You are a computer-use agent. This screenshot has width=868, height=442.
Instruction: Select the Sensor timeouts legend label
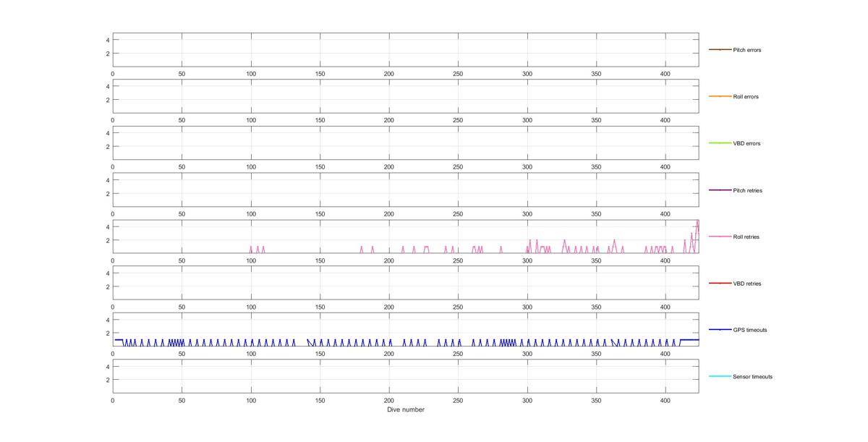coord(752,377)
